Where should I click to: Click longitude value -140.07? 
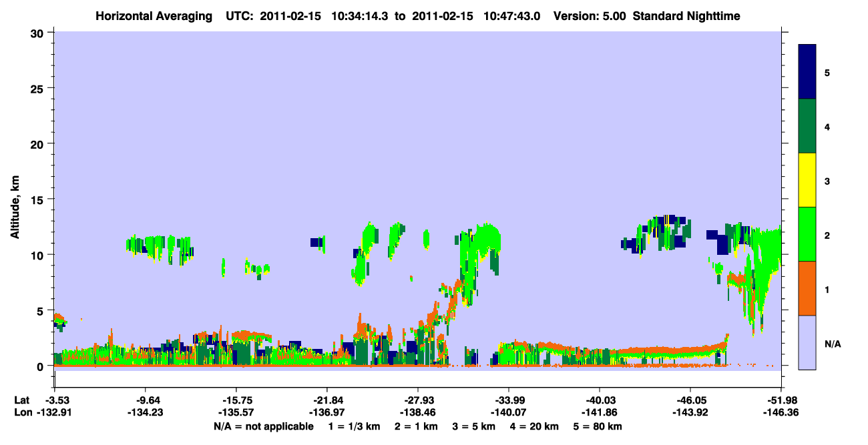[509, 412]
